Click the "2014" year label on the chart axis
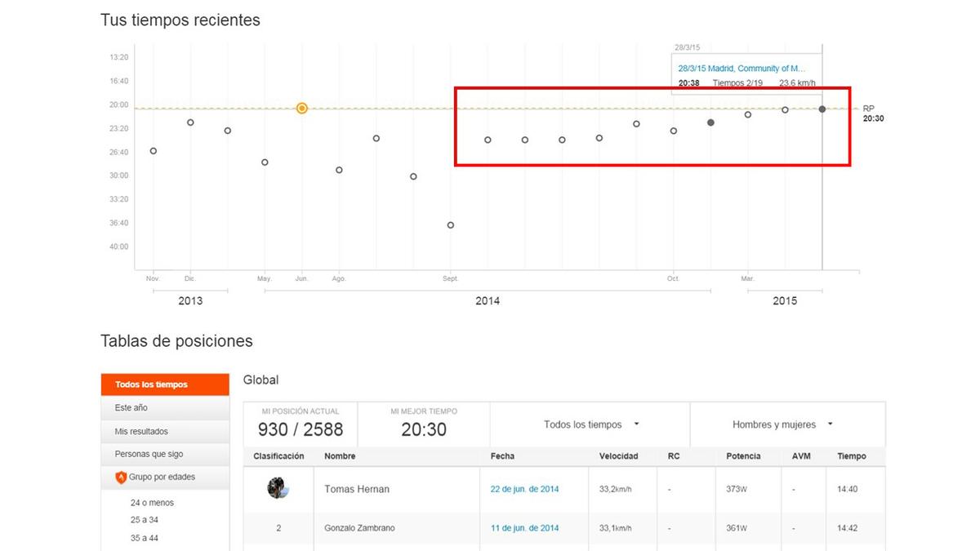Image resolution: width=980 pixels, height=551 pixels. click(x=488, y=300)
